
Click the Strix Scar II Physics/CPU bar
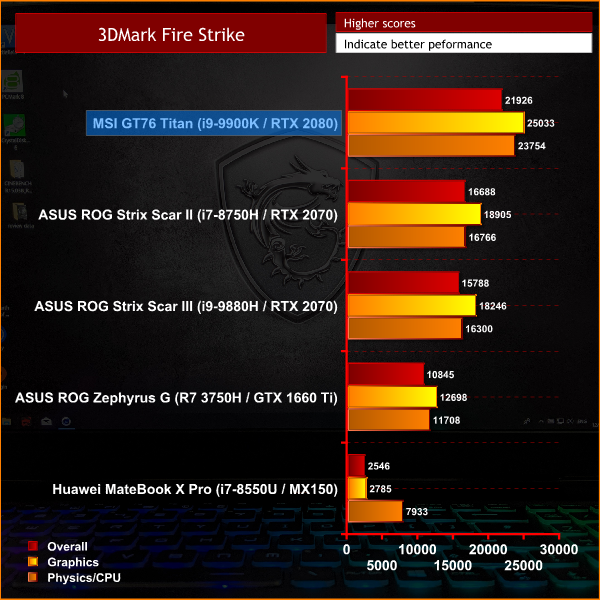(407, 237)
